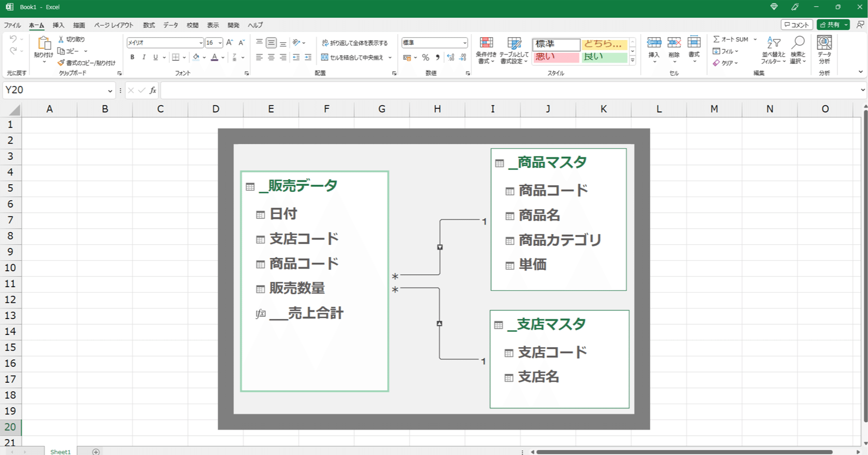
Task: Apply the Bad (悪い) cell style
Action: coord(556,57)
